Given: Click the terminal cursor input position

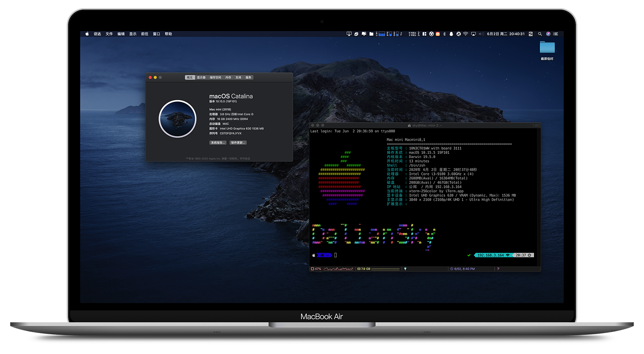Looking at the screenshot, I should (336, 255).
